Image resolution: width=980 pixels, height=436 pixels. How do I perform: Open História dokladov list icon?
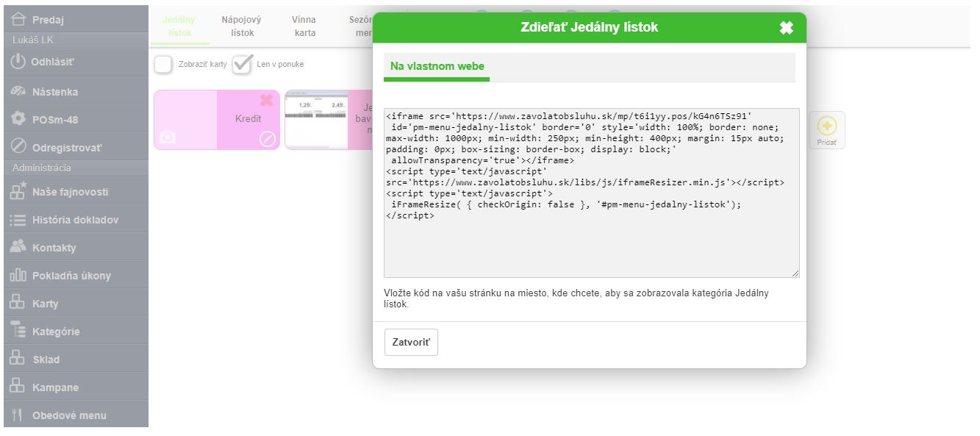click(18, 220)
